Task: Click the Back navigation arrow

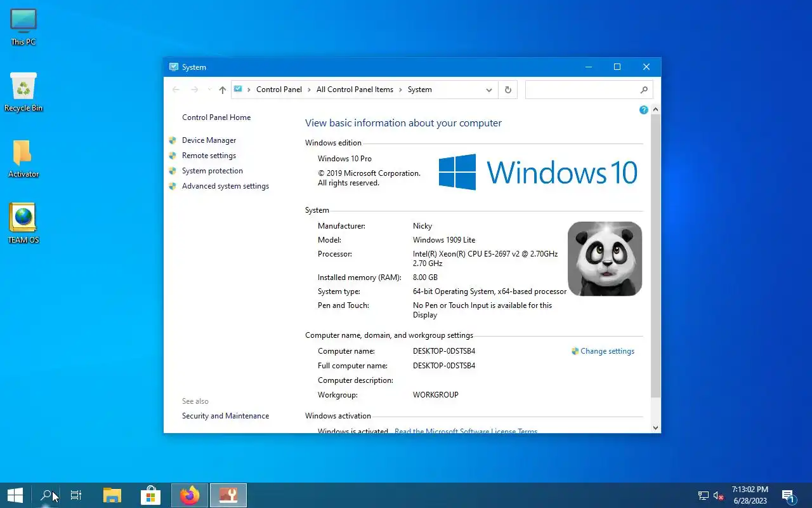Action: 176,90
